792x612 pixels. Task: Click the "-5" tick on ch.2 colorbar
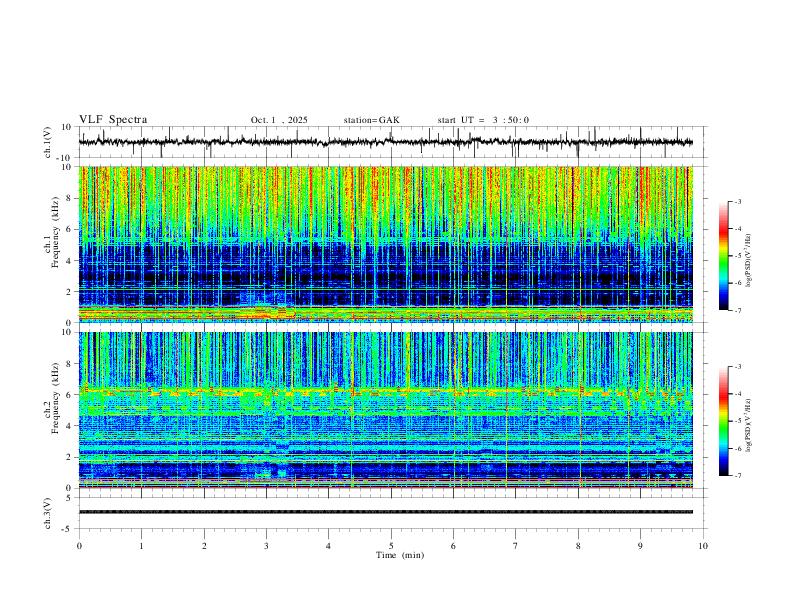click(x=737, y=421)
